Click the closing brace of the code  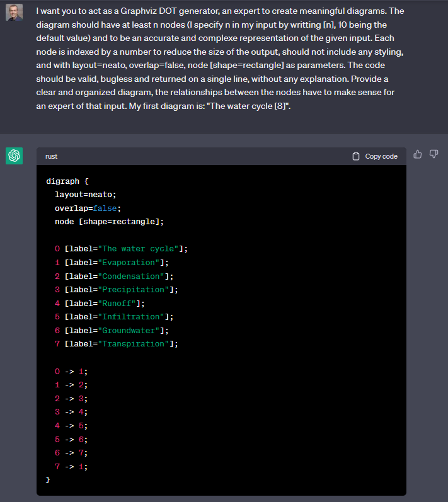(48, 479)
